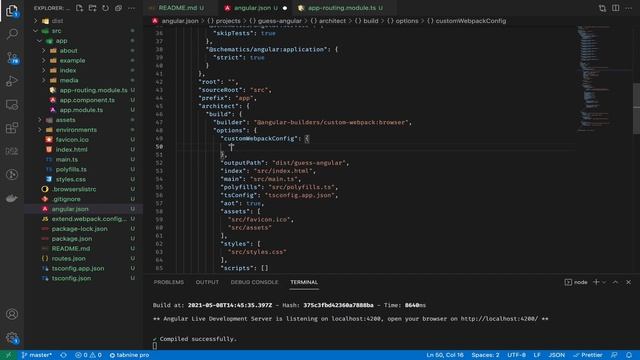Click tabnine pro status item
640x360 pixels.
coord(129,355)
